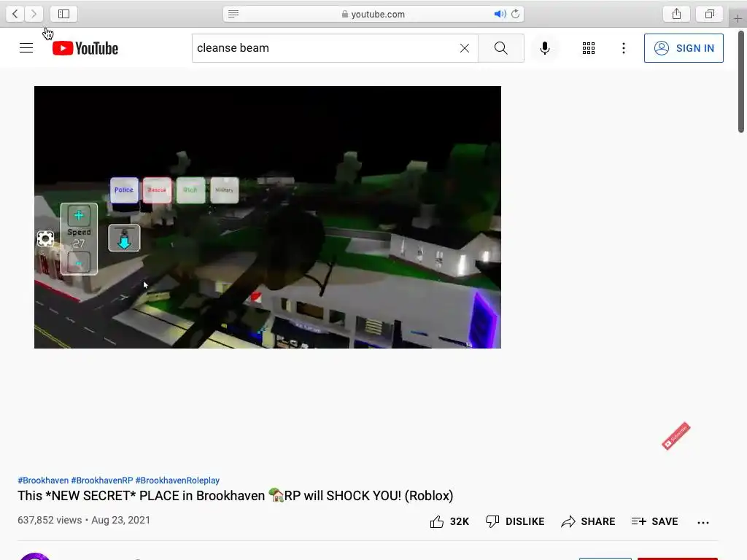Click the page vertical scrollbar

coord(741,82)
